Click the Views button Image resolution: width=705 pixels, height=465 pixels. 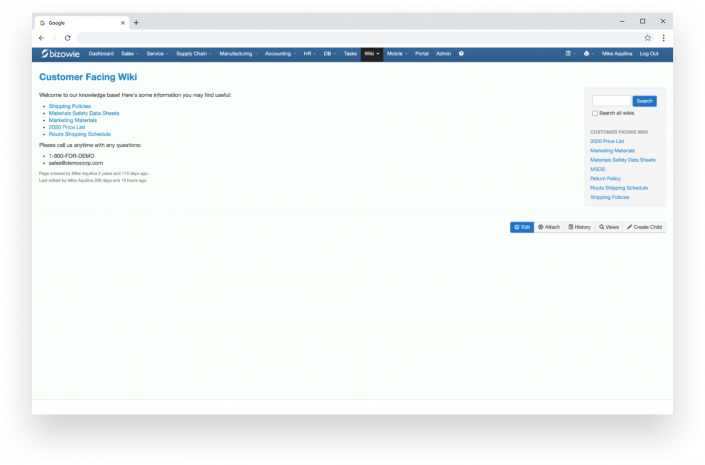click(609, 227)
